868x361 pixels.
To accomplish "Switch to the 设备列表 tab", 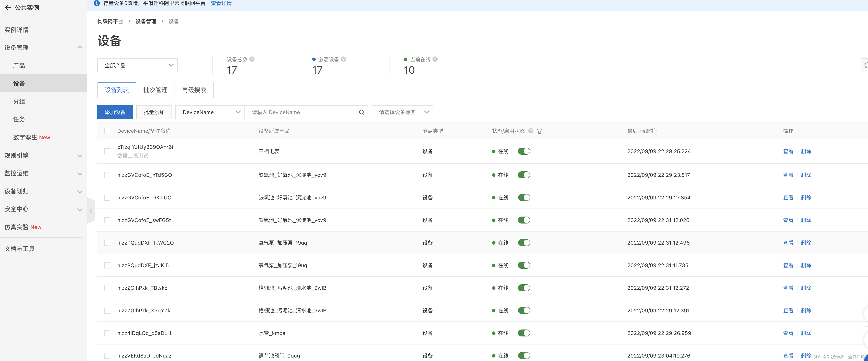I will [x=117, y=90].
